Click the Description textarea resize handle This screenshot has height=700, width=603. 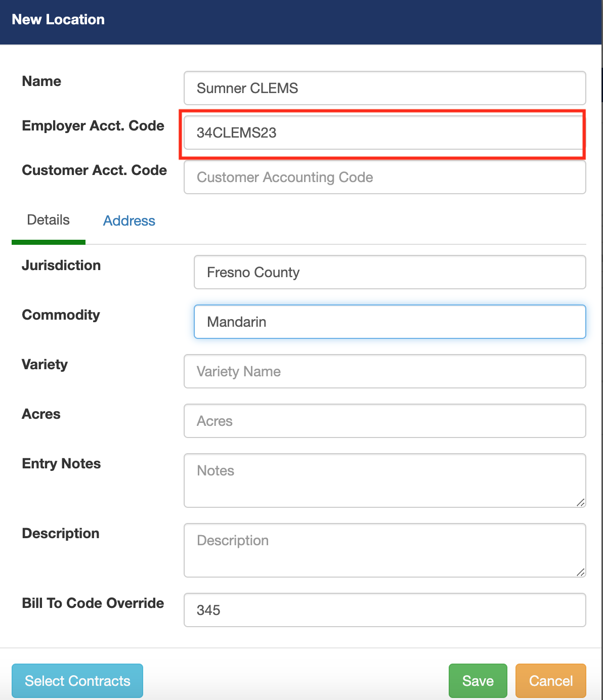pos(581,572)
